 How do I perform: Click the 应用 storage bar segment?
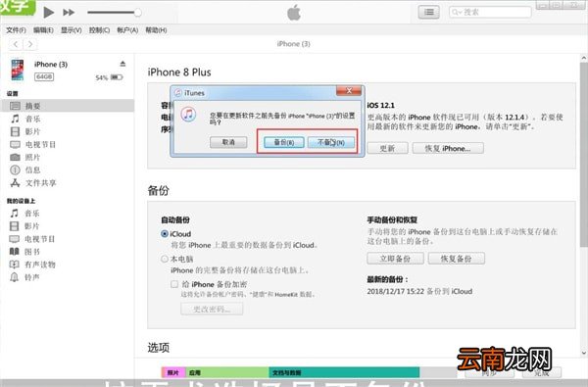point(227,372)
